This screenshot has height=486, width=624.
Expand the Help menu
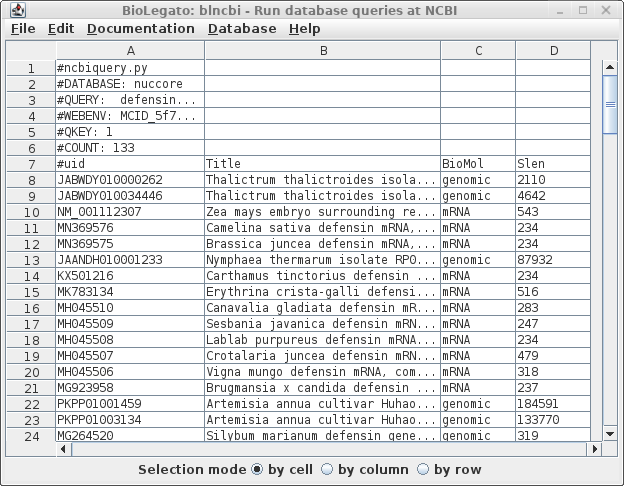(x=305, y=29)
